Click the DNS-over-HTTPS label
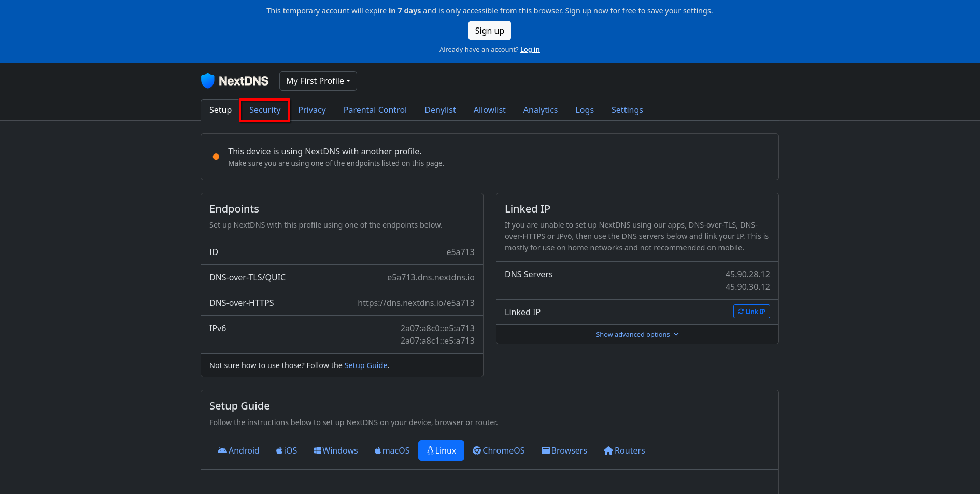 point(242,303)
